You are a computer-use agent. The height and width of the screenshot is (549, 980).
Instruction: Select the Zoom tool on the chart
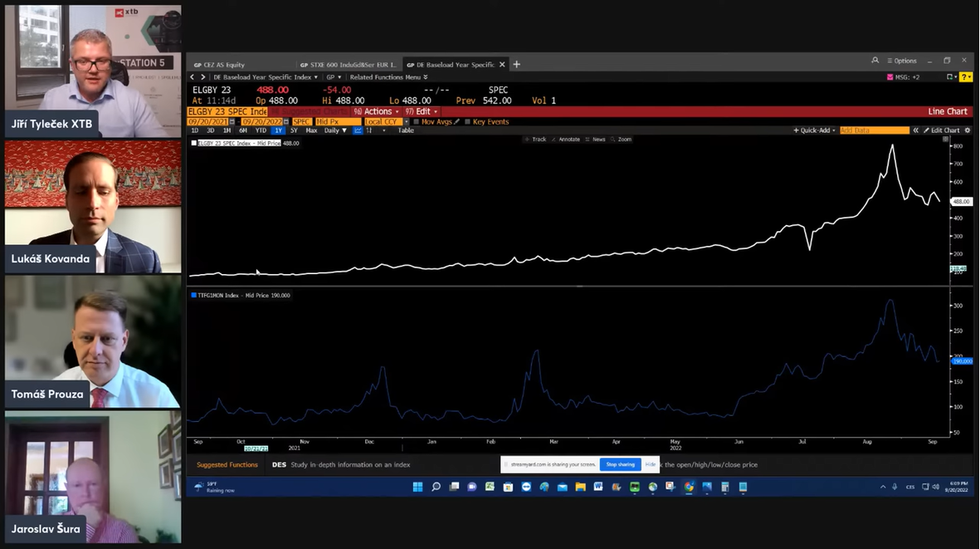click(x=626, y=139)
